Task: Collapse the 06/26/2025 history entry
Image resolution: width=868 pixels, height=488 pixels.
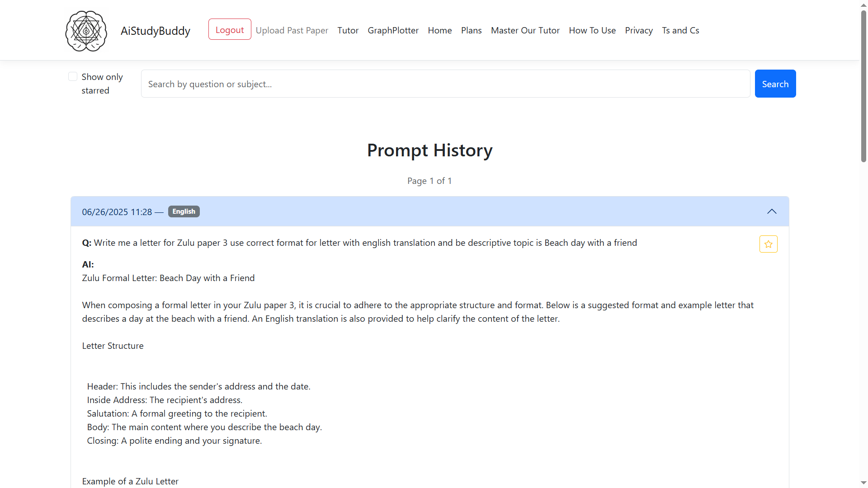Action: 771,211
